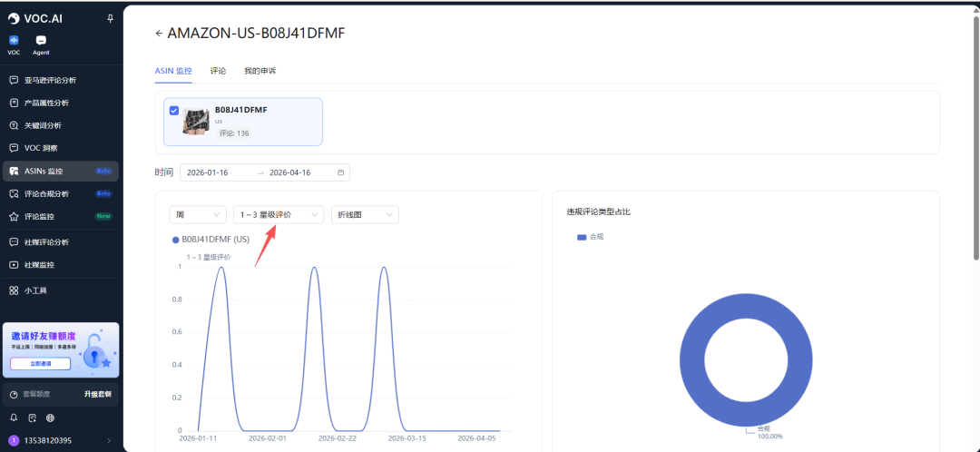The image size is (980, 452).
Task: Expand the 周 time granularity dropdown
Action: [198, 214]
